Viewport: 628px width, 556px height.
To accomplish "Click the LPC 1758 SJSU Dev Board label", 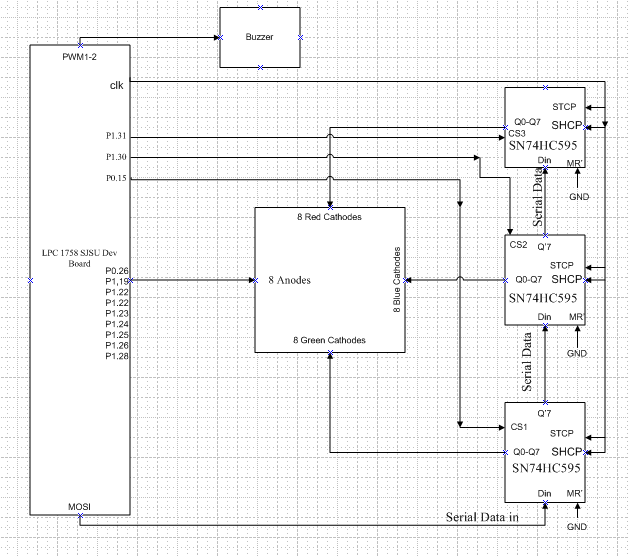I will [79, 258].
